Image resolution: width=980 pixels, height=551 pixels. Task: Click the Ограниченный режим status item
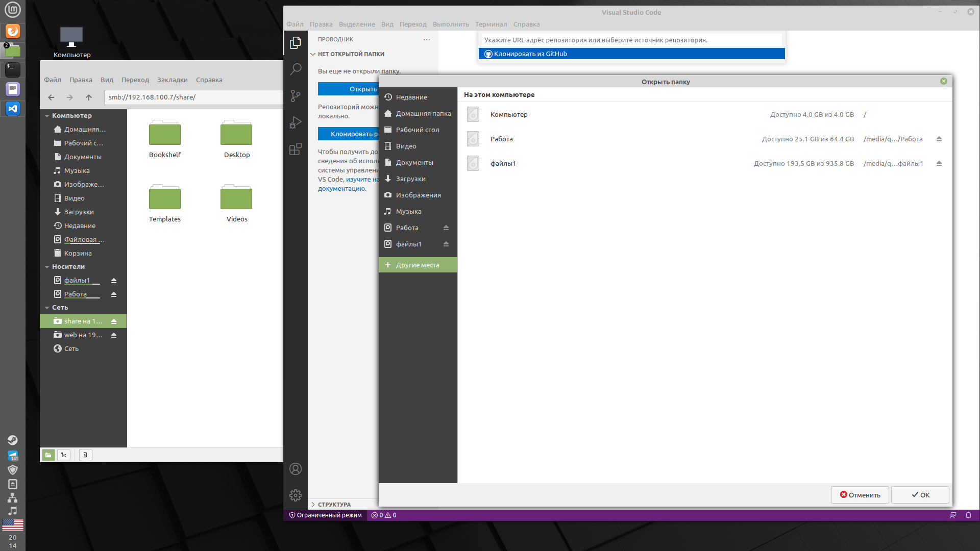click(325, 515)
